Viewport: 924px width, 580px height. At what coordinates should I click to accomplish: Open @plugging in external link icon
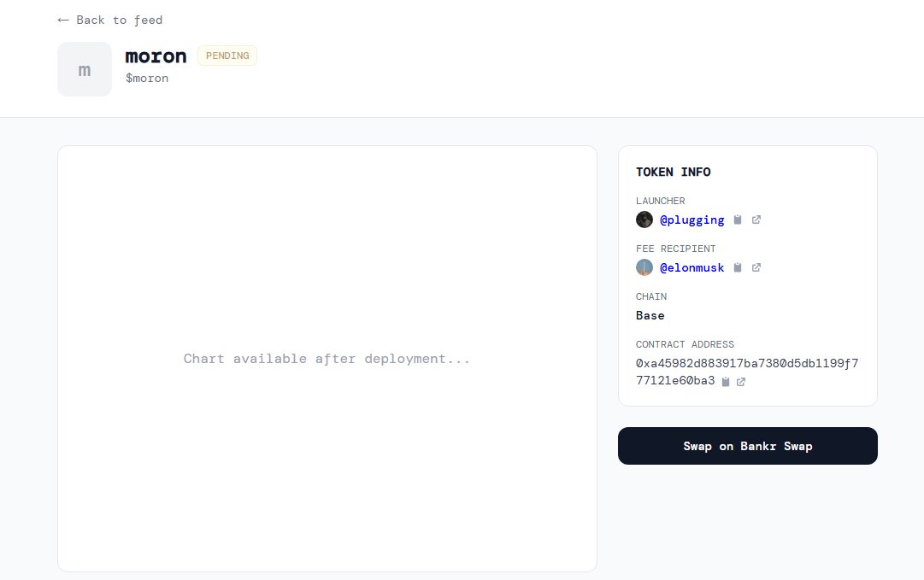[x=756, y=220]
